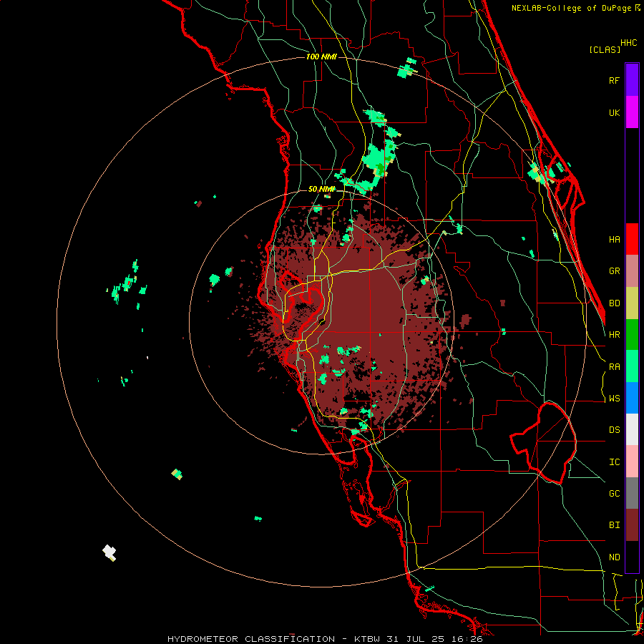Click the brown BI legend swatch

point(632,525)
